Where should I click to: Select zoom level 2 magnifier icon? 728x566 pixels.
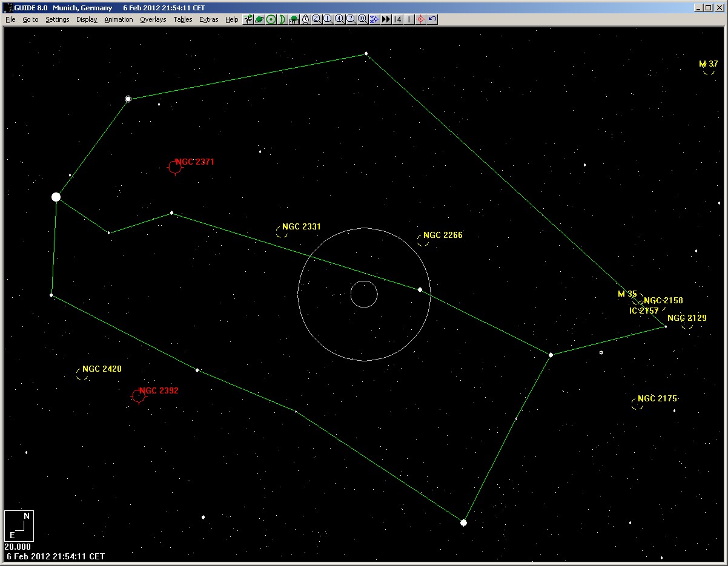coord(317,19)
